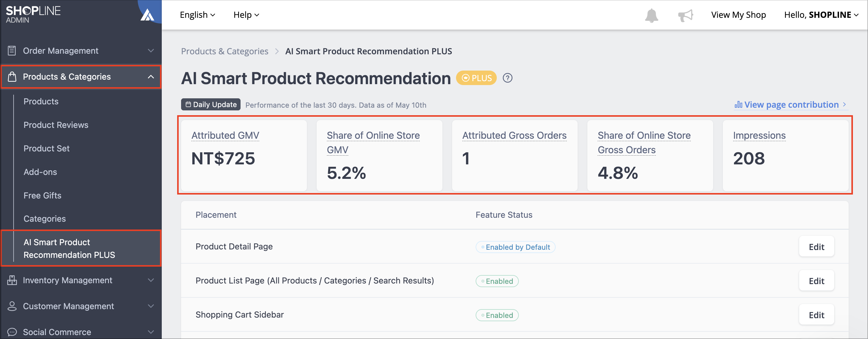Click the Shopping Cart Sidebar row label
Viewport: 868px width, 339px height.
pyautogui.click(x=240, y=315)
